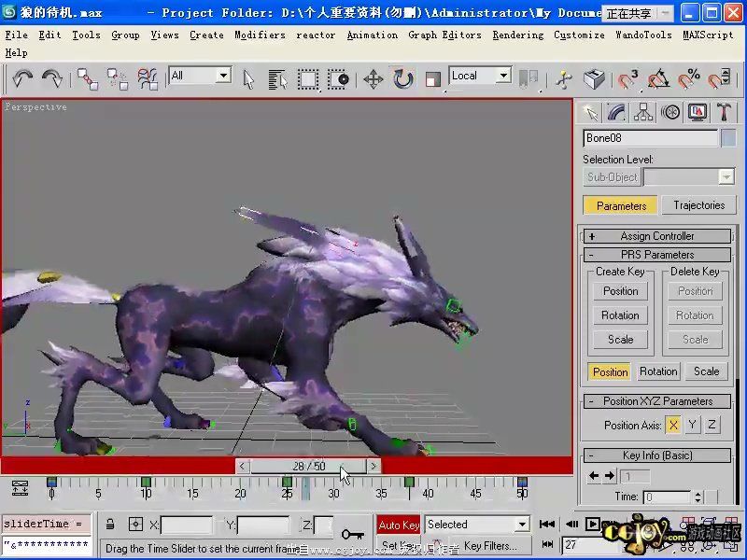747x560 pixels.
Task: Collapse the Position XYZ Parameters rollout
Action: point(657,401)
